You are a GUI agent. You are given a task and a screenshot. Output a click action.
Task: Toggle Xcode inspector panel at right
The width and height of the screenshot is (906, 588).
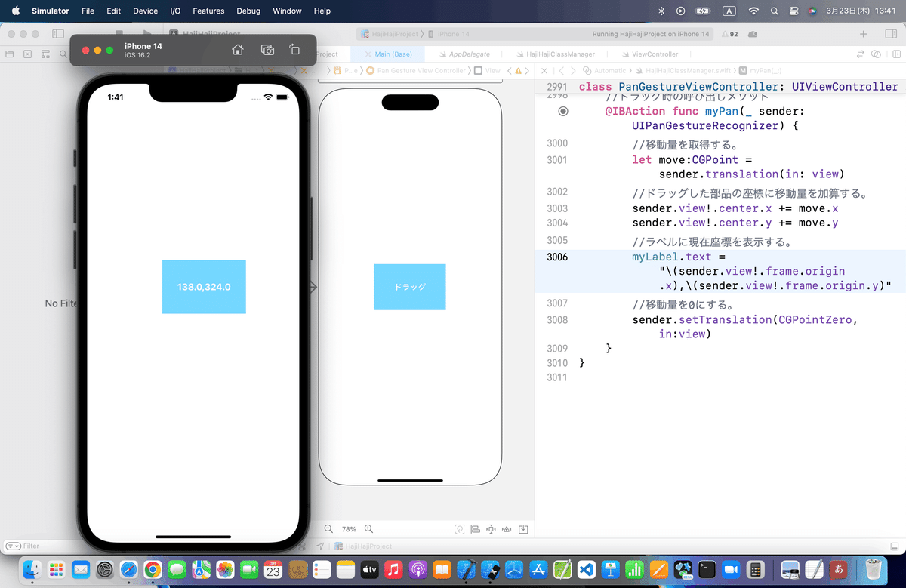coord(890,34)
